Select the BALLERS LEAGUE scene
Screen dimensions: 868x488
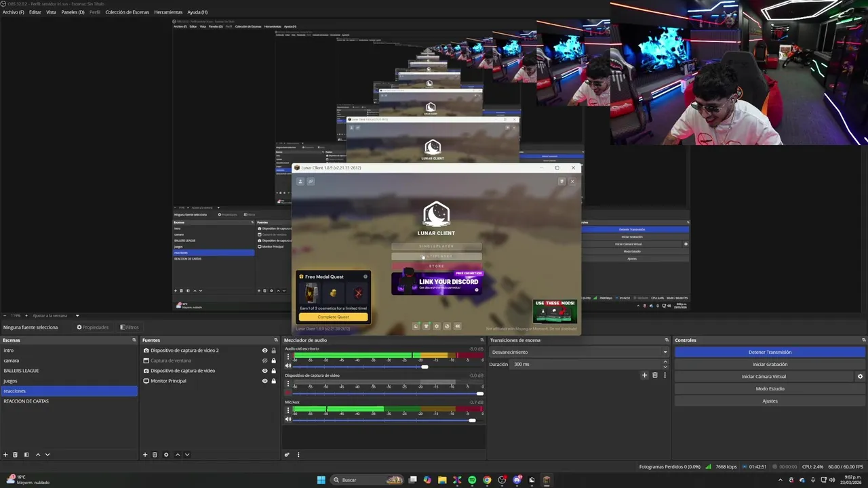(x=69, y=371)
